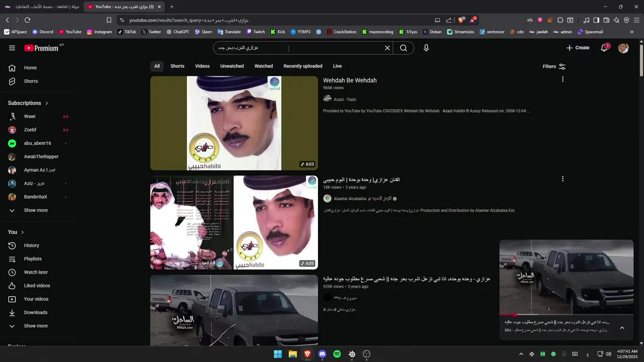Open Spotify from the Windows taskbar
Viewport: 644px width, 362px height.
[337, 354]
